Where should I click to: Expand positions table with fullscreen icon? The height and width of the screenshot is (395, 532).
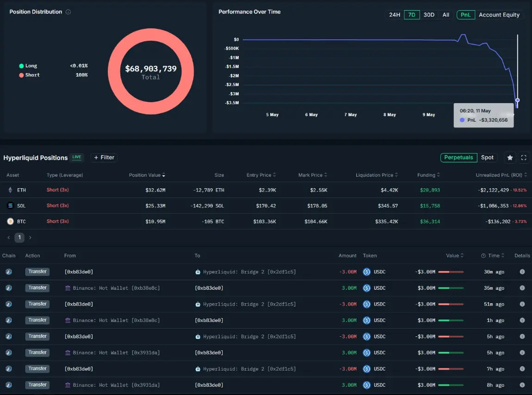(524, 157)
